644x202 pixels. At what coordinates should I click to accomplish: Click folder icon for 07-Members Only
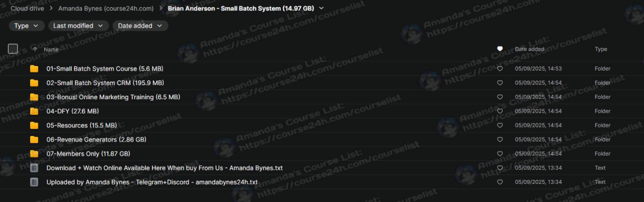point(34,154)
